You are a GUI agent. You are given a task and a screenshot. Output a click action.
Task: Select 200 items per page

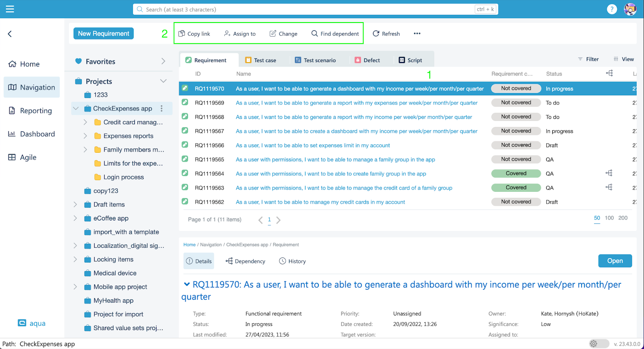click(x=623, y=218)
